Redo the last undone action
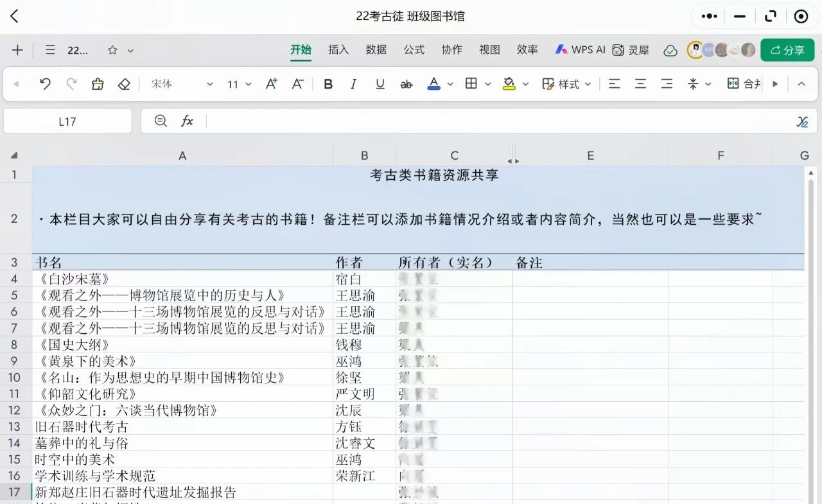The width and height of the screenshot is (822, 504). coord(71,84)
